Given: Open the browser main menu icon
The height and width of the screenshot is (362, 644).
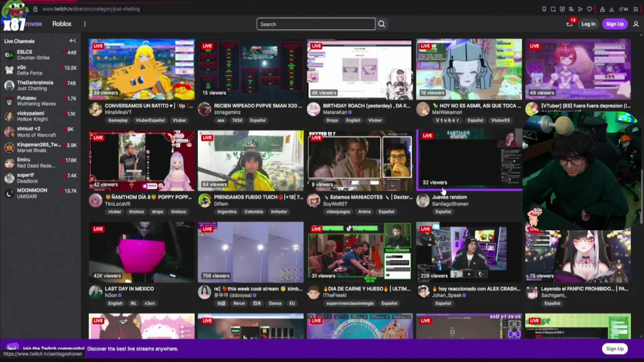Looking at the screenshot, I should tap(636, 9).
